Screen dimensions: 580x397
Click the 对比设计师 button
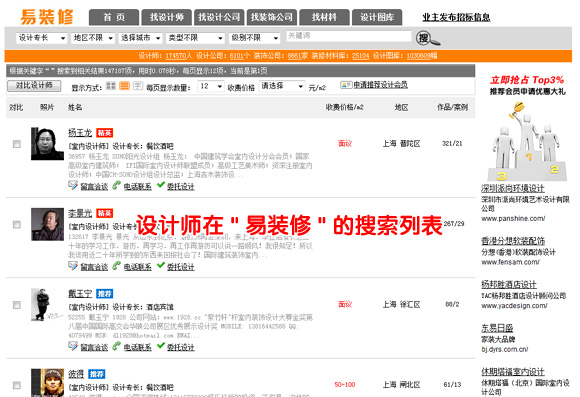[x=34, y=86]
